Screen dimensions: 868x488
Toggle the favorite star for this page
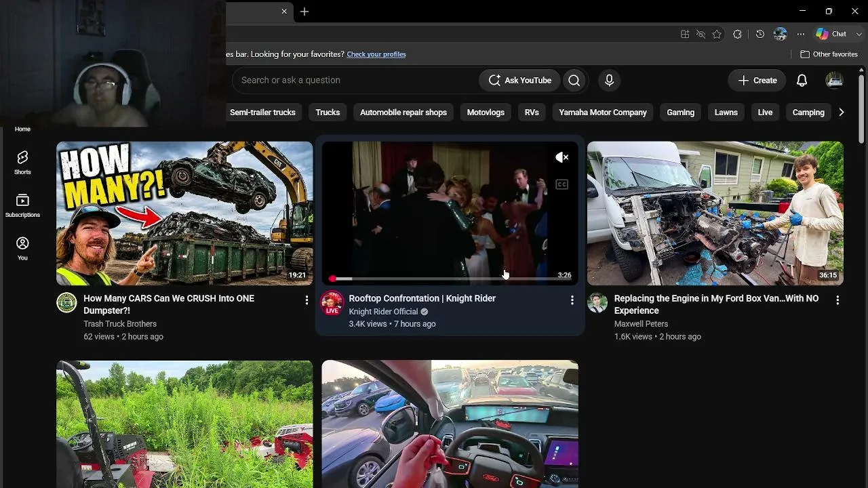717,34
